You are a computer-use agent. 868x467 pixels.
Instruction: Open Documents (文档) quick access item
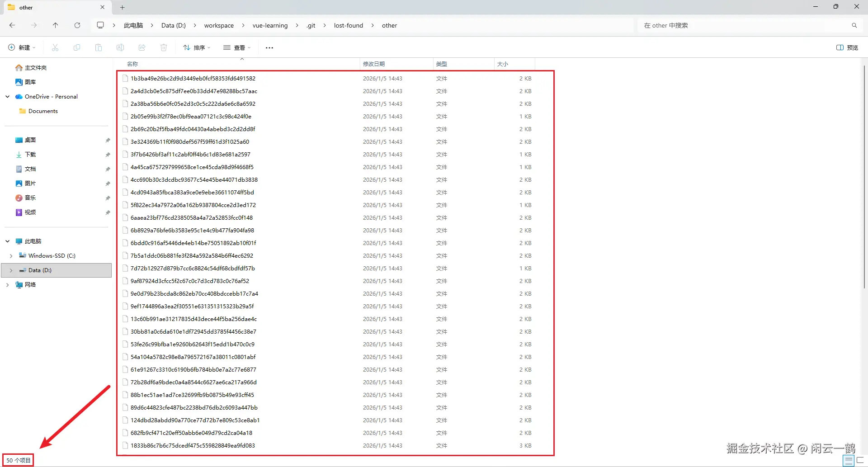click(30, 169)
